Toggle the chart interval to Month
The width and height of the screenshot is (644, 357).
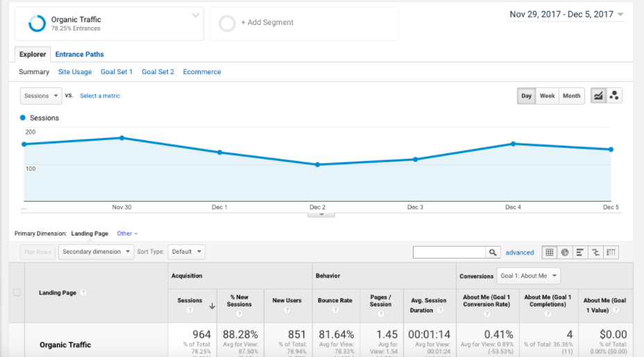click(x=571, y=96)
